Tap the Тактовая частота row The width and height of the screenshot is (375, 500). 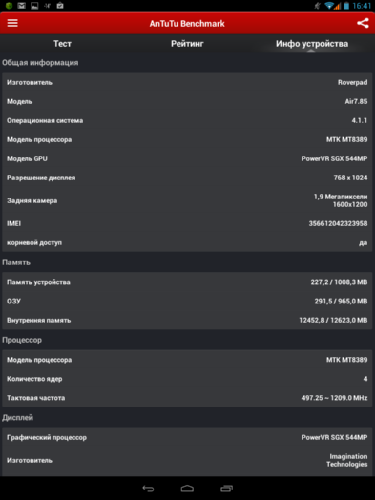[x=187, y=398]
